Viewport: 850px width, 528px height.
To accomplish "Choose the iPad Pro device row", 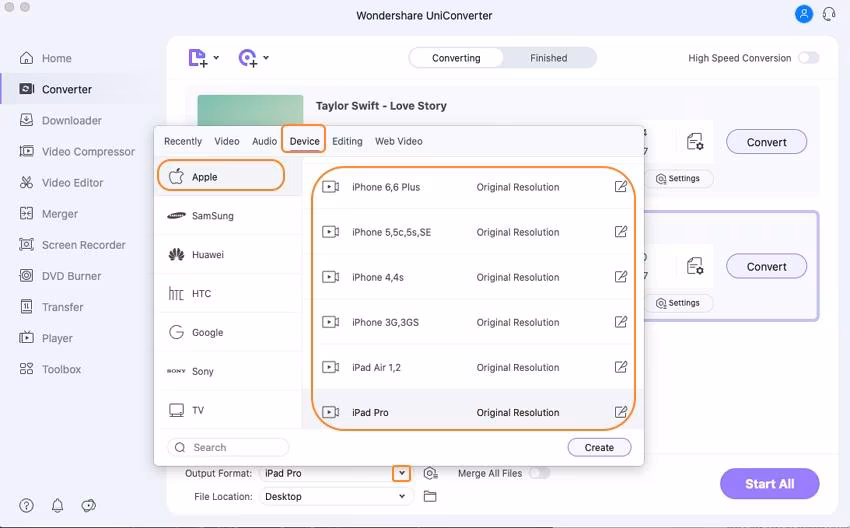I will (x=473, y=411).
